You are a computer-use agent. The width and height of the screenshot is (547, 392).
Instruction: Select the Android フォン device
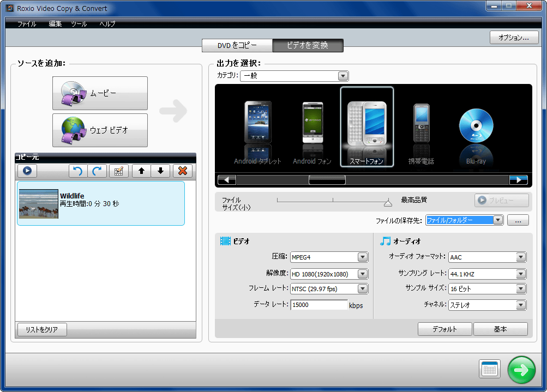[312, 132]
